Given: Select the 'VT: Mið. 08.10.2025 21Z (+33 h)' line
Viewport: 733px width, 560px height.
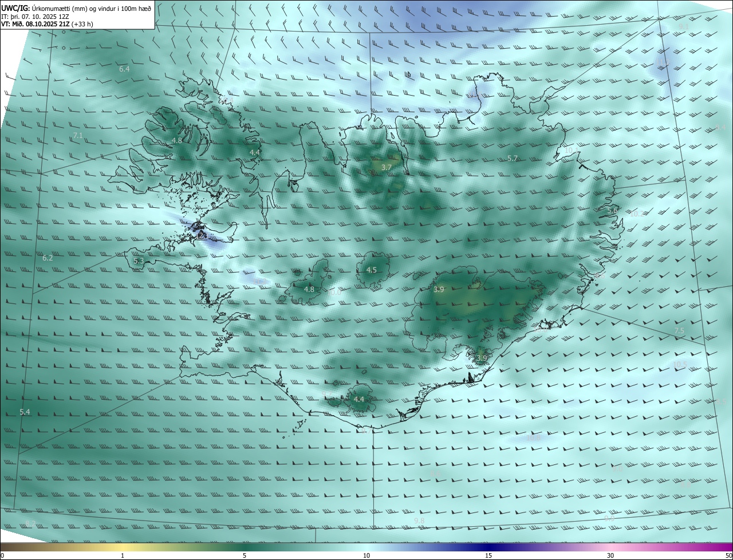Looking at the screenshot, I should [x=47, y=24].
